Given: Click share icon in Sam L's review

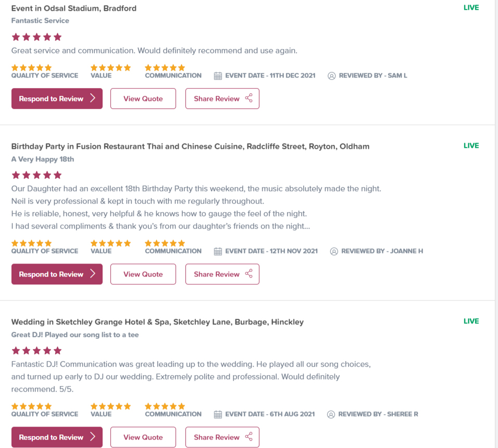Looking at the screenshot, I should (x=249, y=98).
